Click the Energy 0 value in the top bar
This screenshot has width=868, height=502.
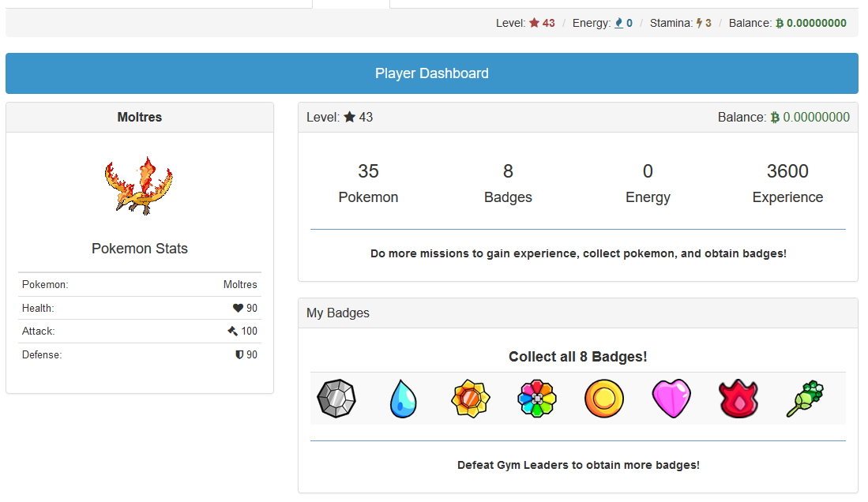629,23
